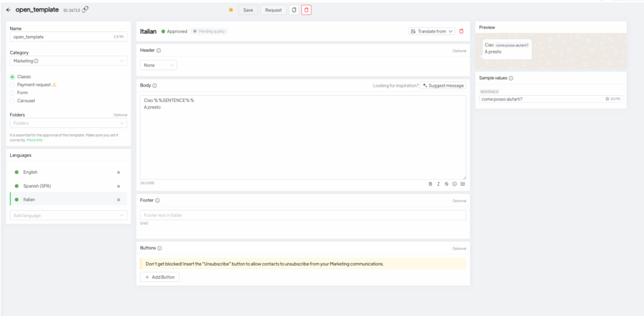Open the Translate from dropdown
Screen dimensions: 644x316
[431, 31]
